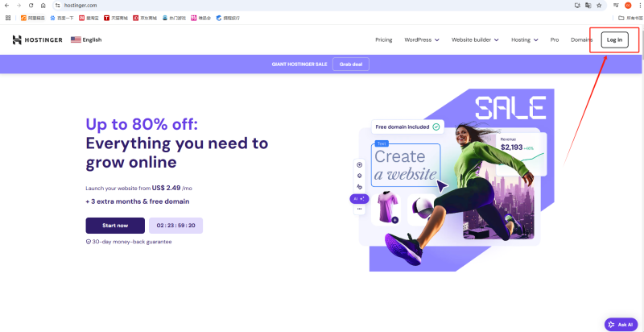644x332 pixels.
Task: Click the AI sparkle tool in illustration
Action: (359, 198)
